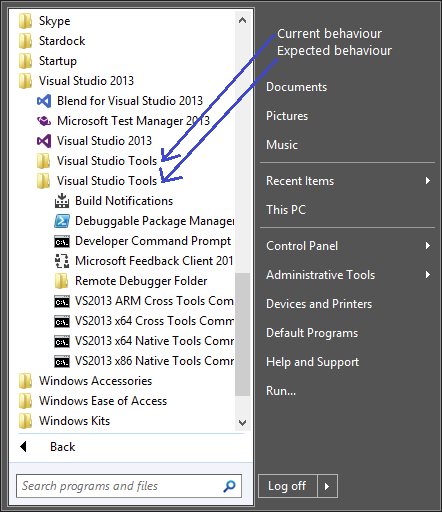
Task: Click the Windows Ease of Access folder icon
Action: coord(25,401)
